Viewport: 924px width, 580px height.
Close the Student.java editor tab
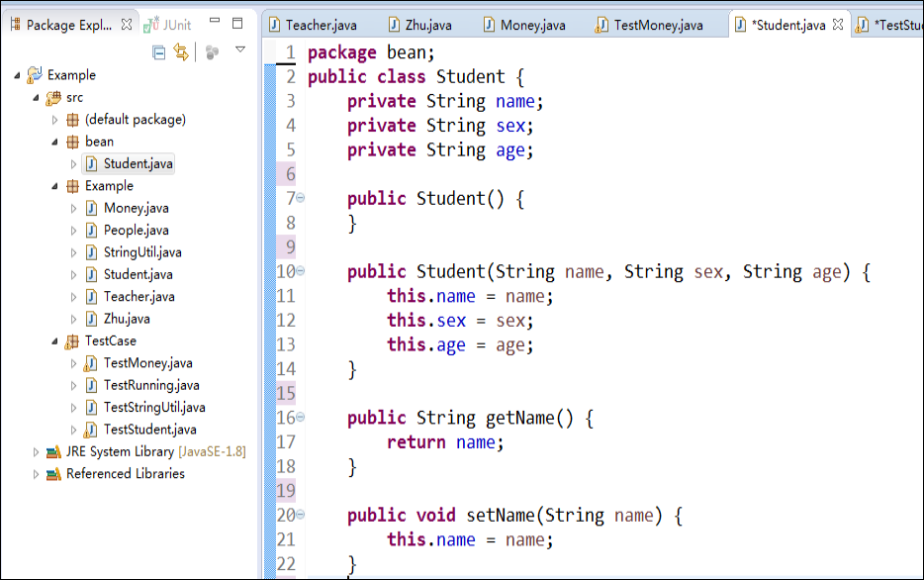(x=838, y=24)
